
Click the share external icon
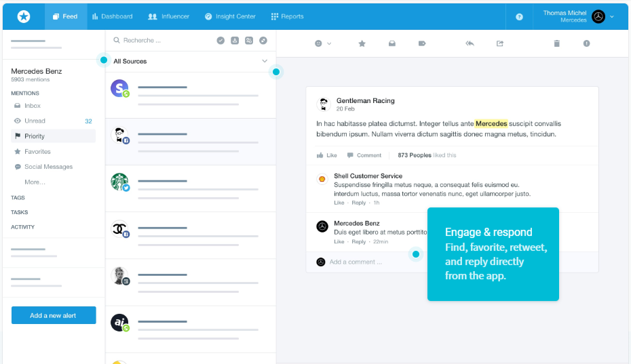[x=500, y=43]
